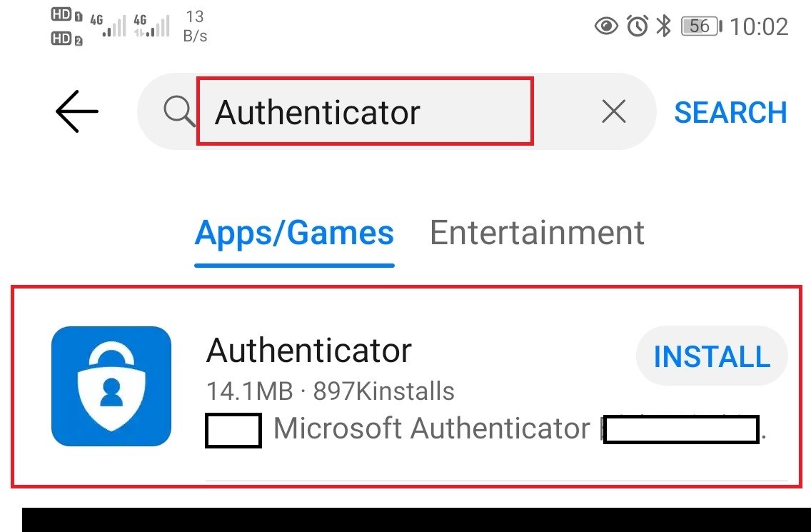
Task: Open the Authenticator lock shield app icon
Action: (x=111, y=386)
